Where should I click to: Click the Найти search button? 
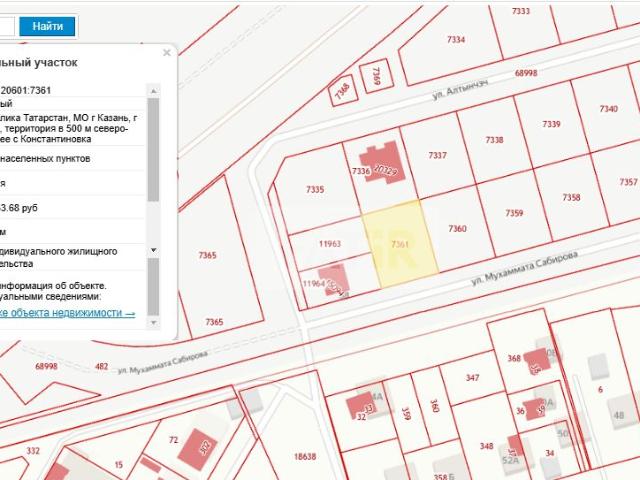coord(47,27)
